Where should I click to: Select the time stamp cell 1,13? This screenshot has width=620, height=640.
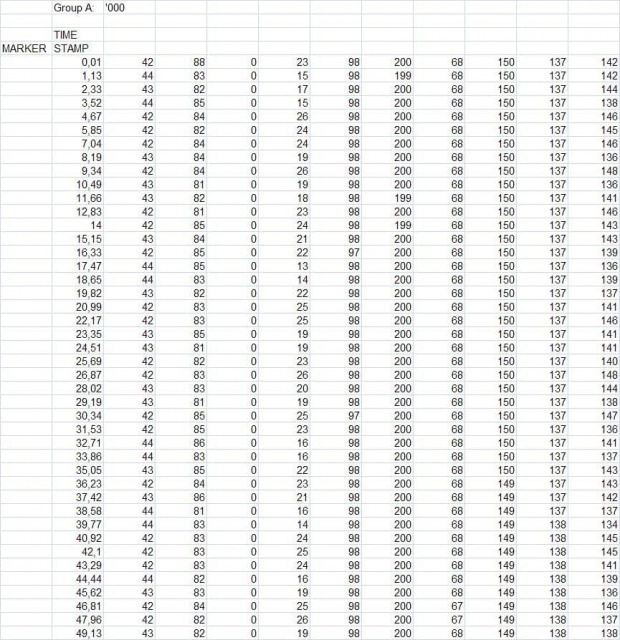78,76
